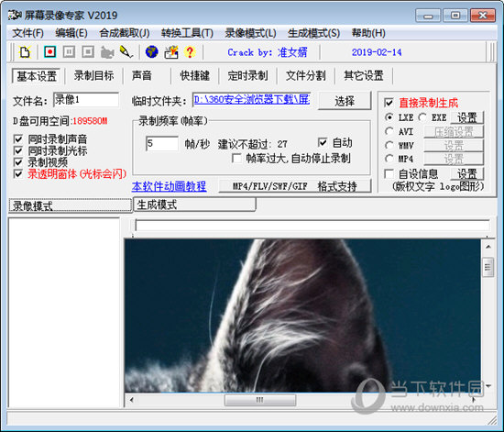Click the 文件名 input field
Screen dimensions: 504x432
pyautogui.click(x=86, y=100)
